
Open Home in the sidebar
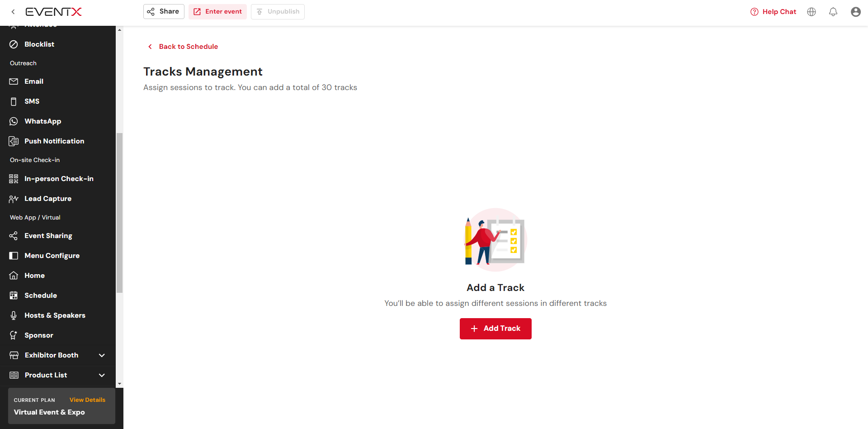tap(58, 276)
